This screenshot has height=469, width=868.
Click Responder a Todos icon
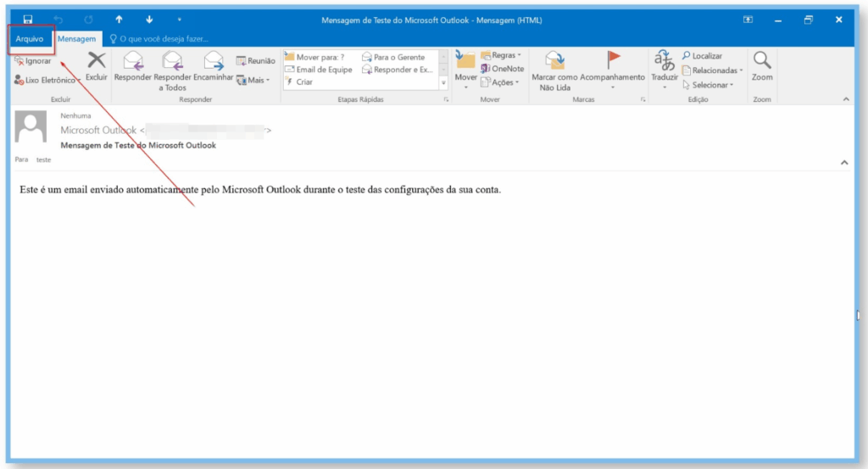[172, 62]
